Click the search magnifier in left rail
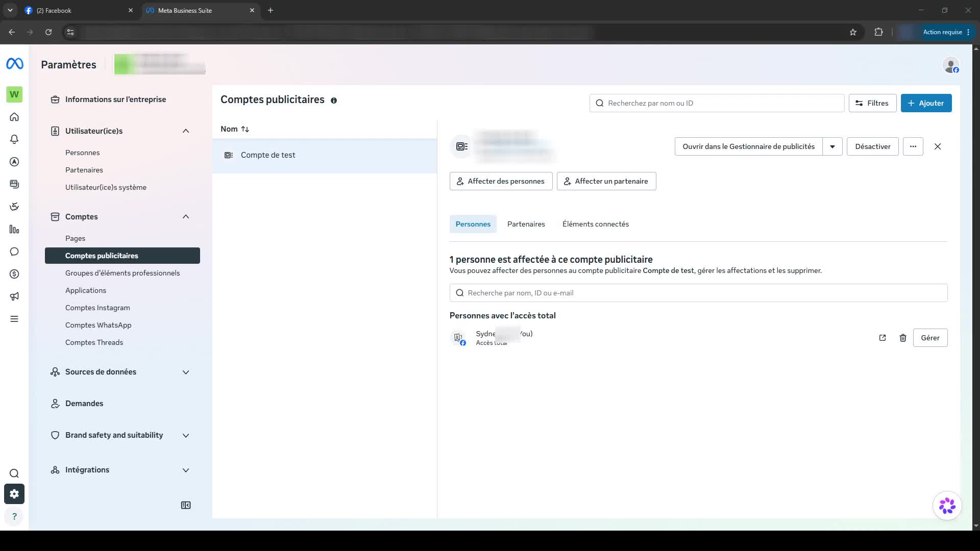 point(14,473)
